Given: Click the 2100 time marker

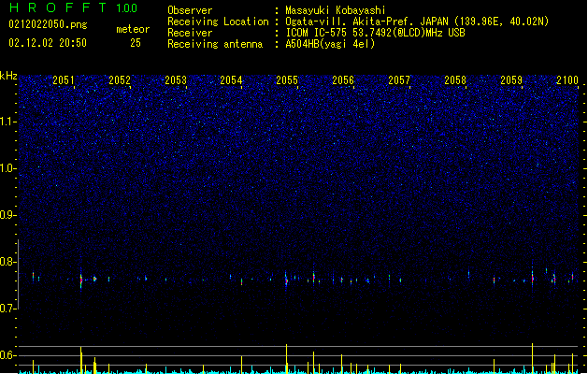Looking at the screenshot, I should point(567,79).
